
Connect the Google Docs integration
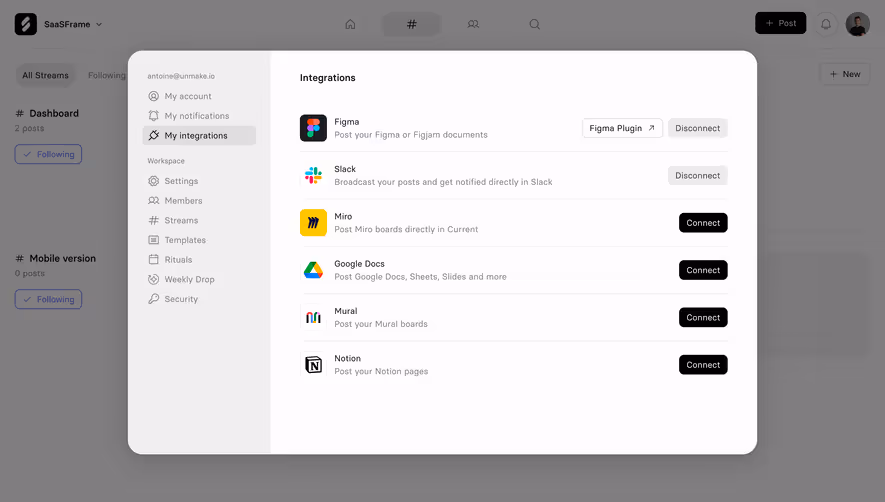703,270
